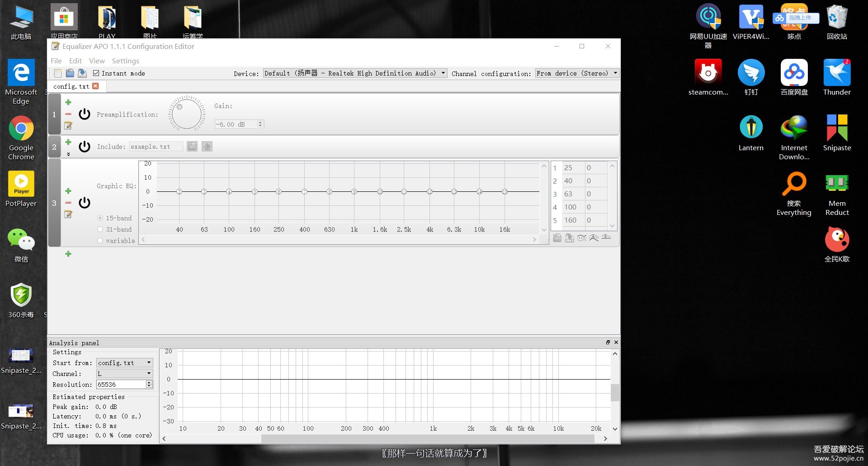Launch PotPlayer from the desktop

click(x=21, y=189)
